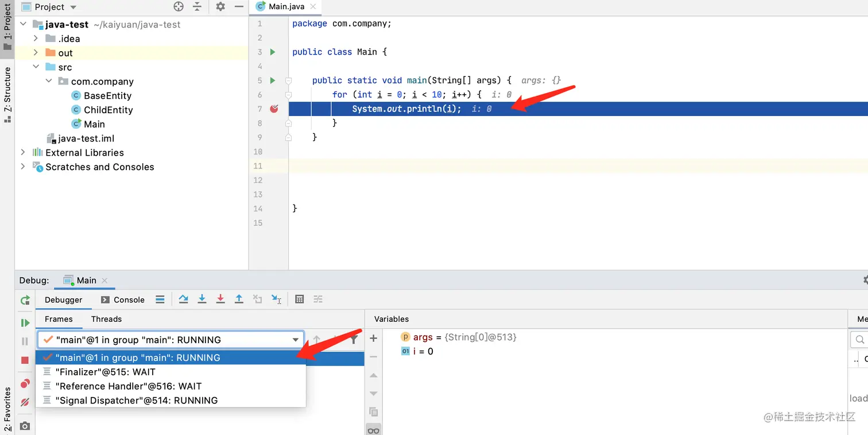This screenshot has width=868, height=435.
Task: Click the Step Into icon
Action: (202, 299)
